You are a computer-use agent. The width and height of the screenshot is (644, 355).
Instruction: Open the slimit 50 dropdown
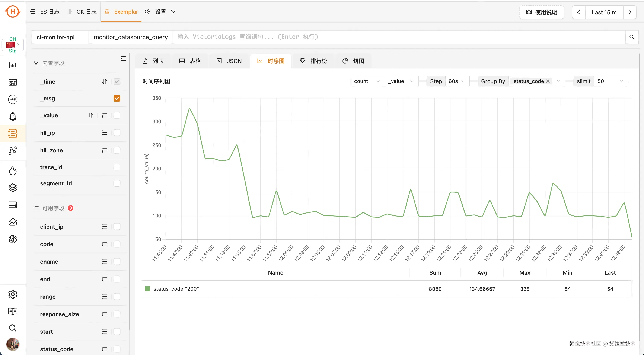tap(610, 81)
